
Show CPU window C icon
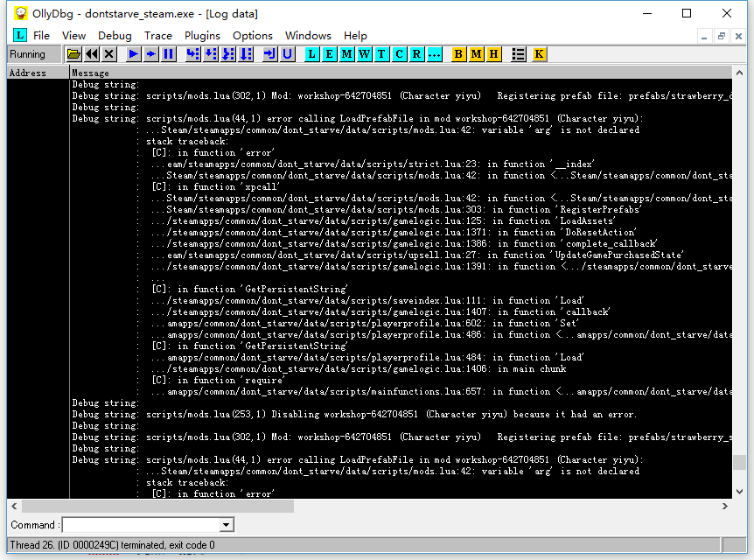tap(399, 54)
